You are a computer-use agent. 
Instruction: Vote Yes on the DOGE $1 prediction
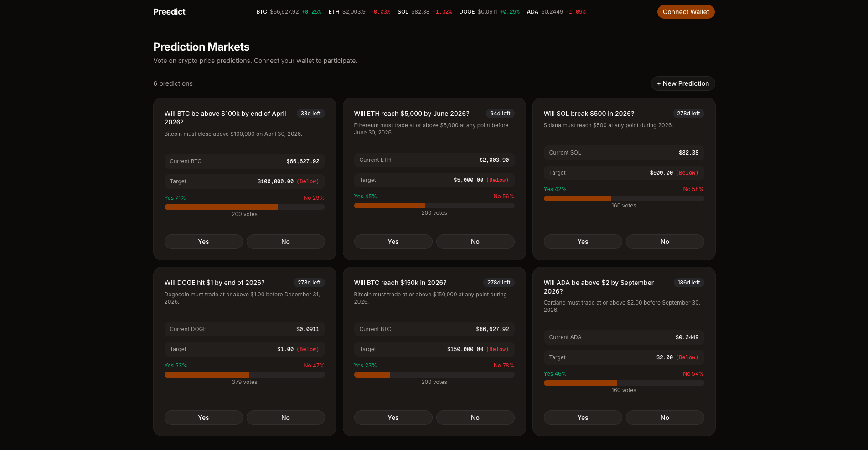click(203, 418)
